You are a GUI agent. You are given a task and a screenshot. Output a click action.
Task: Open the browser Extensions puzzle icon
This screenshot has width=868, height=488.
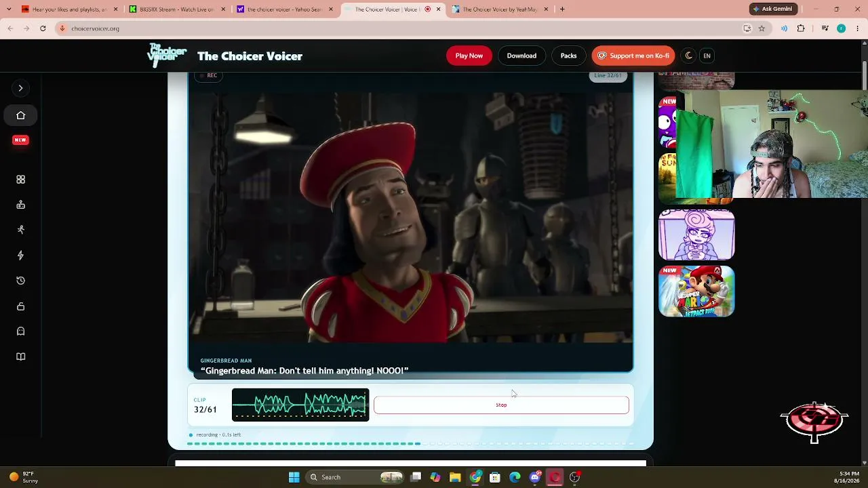tap(801, 28)
